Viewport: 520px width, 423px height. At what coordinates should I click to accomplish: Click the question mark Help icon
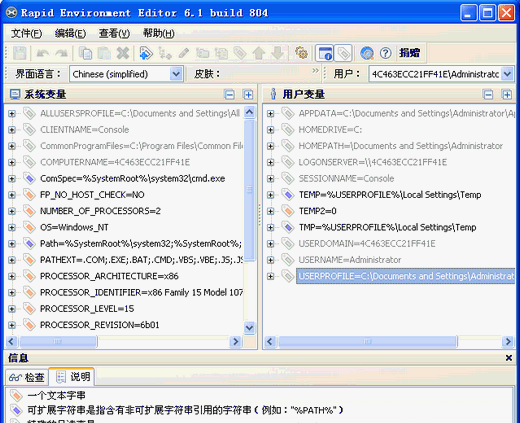click(385, 53)
